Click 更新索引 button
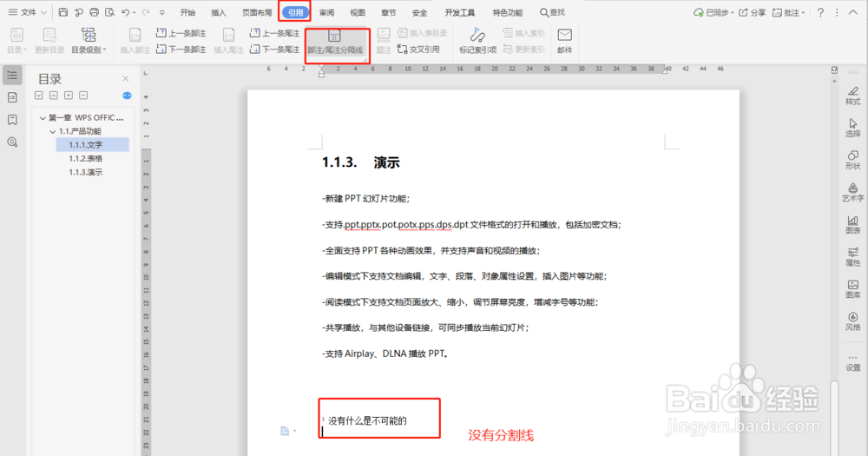Image resolution: width=868 pixels, height=456 pixels. [523, 50]
